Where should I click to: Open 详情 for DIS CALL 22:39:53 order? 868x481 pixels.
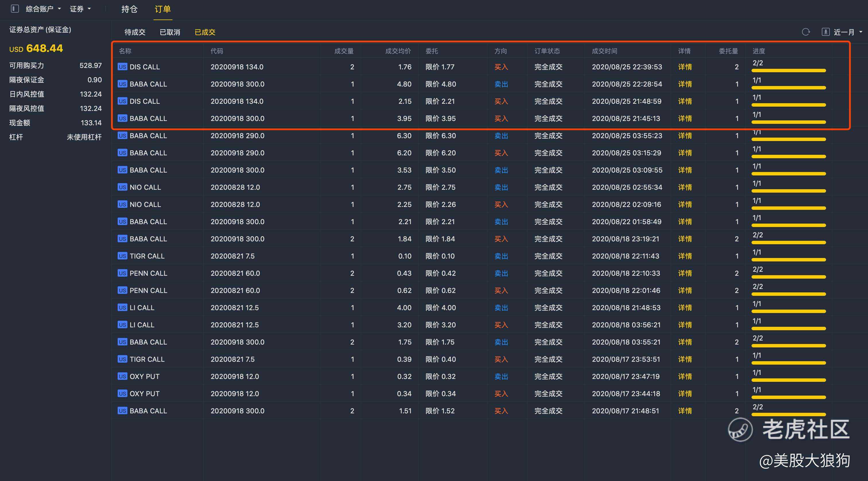click(685, 67)
